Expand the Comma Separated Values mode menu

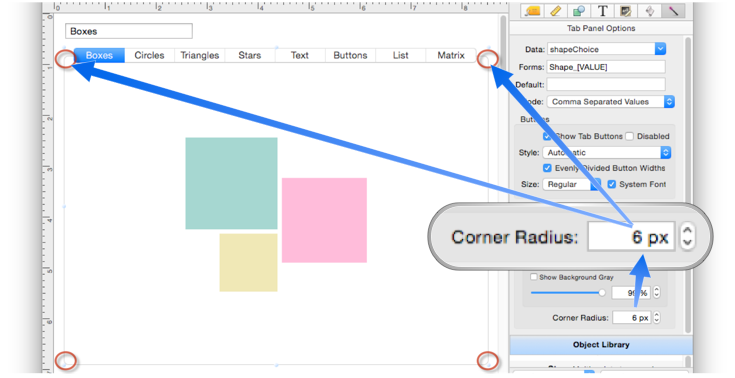click(x=610, y=102)
